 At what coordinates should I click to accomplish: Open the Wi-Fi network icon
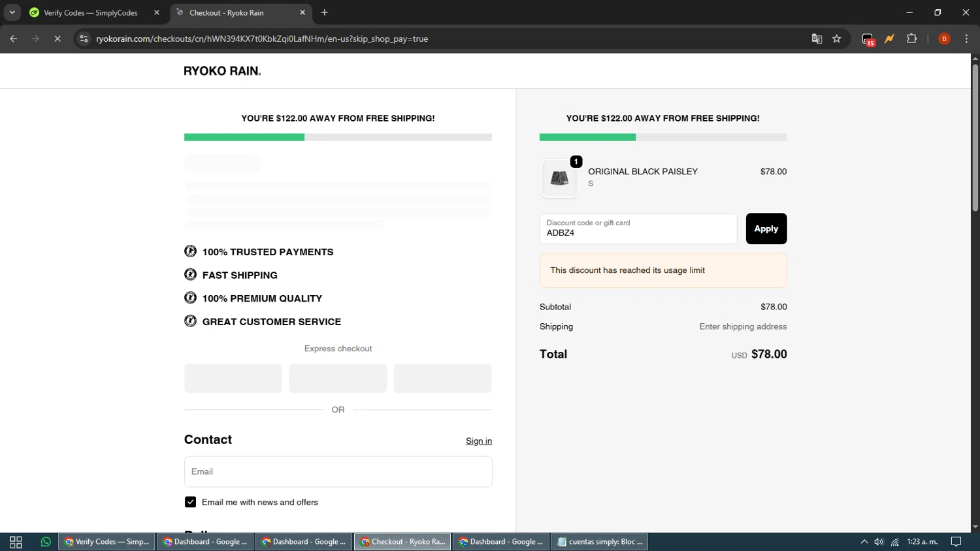[x=895, y=542]
